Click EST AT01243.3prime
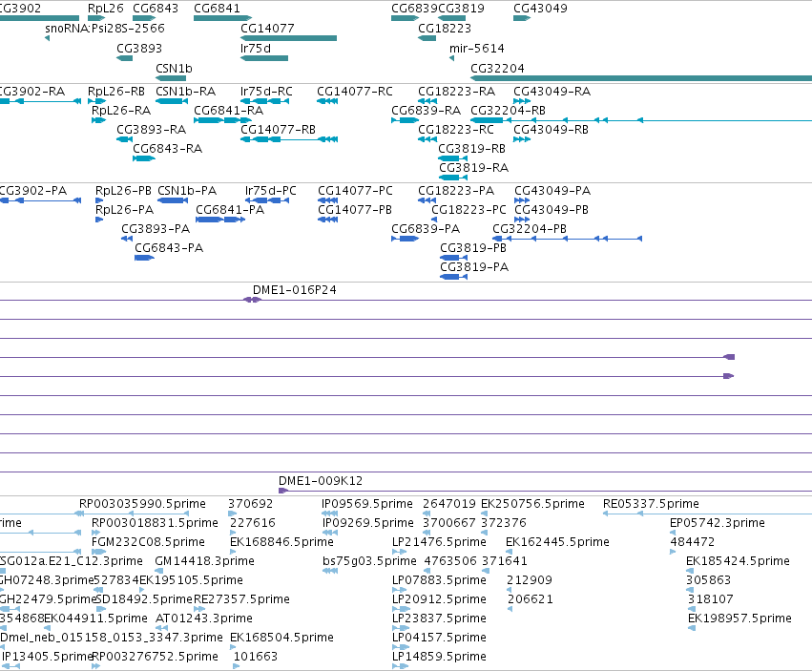This screenshot has height=671, width=812. [x=204, y=619]
